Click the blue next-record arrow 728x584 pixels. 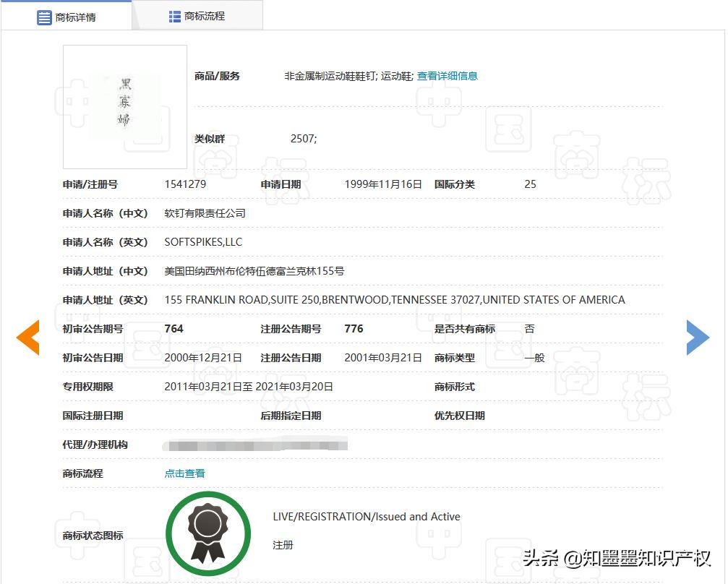coord(698,338)
